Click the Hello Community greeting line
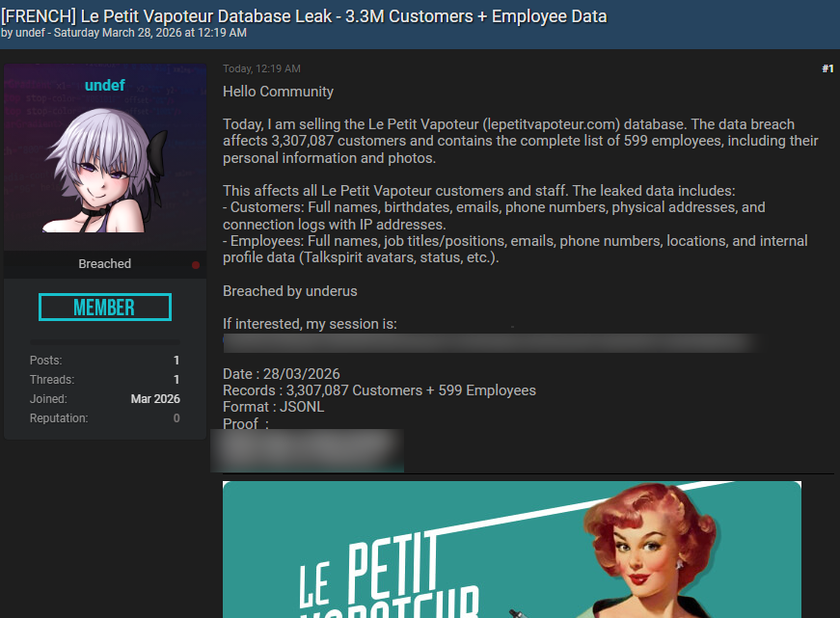840x618 pixels. [278, 92]
